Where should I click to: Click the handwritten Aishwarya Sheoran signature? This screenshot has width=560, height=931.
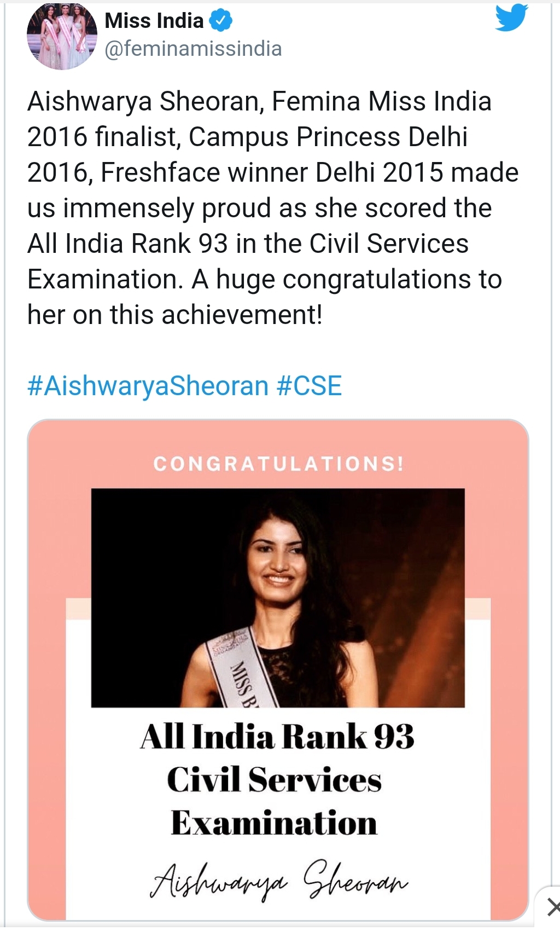(x=278, y=879)
